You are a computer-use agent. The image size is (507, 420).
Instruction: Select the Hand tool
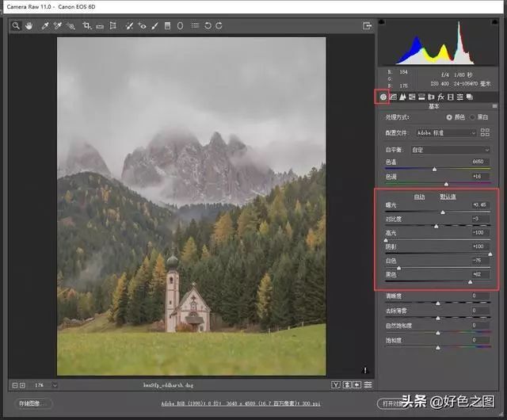click(29, 26)
